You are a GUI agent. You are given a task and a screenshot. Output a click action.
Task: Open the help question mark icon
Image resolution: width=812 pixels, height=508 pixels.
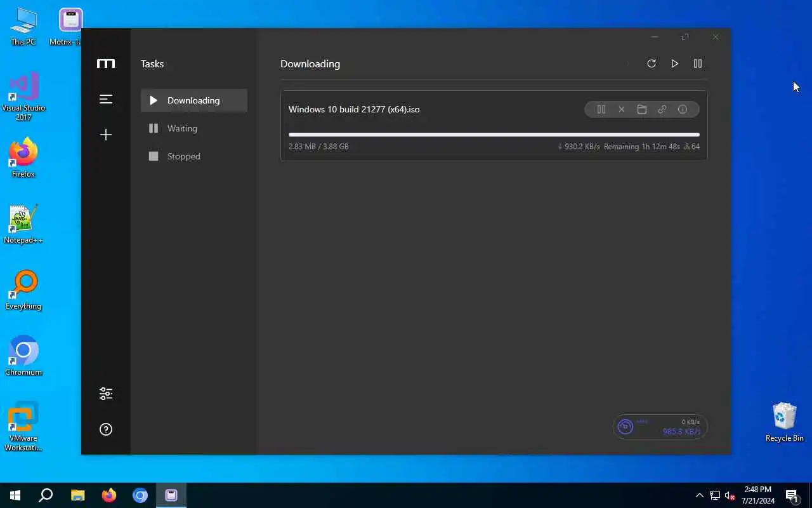(x=106, y=429)
